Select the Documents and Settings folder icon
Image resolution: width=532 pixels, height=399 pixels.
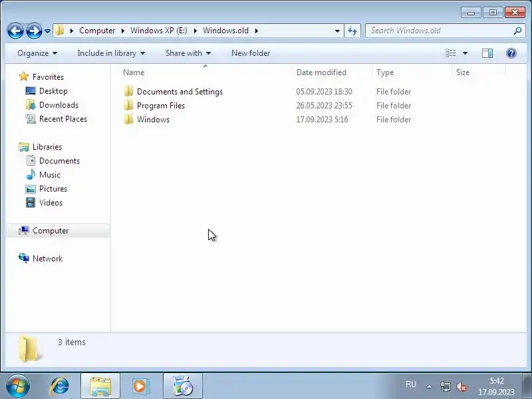[128, 92]
